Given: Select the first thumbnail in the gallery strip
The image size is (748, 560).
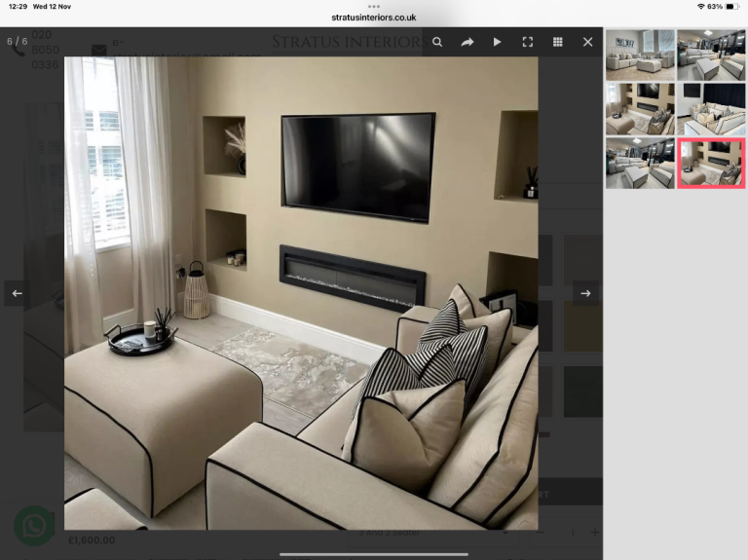Looking at the screenshot, I should tap(640, 55).
